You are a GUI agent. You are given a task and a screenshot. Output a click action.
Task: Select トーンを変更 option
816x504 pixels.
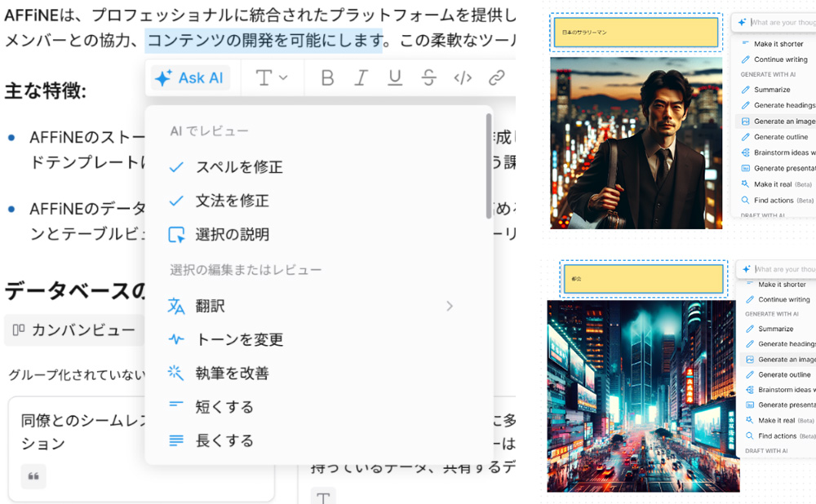pyautogui.click(x=239, y=340)
